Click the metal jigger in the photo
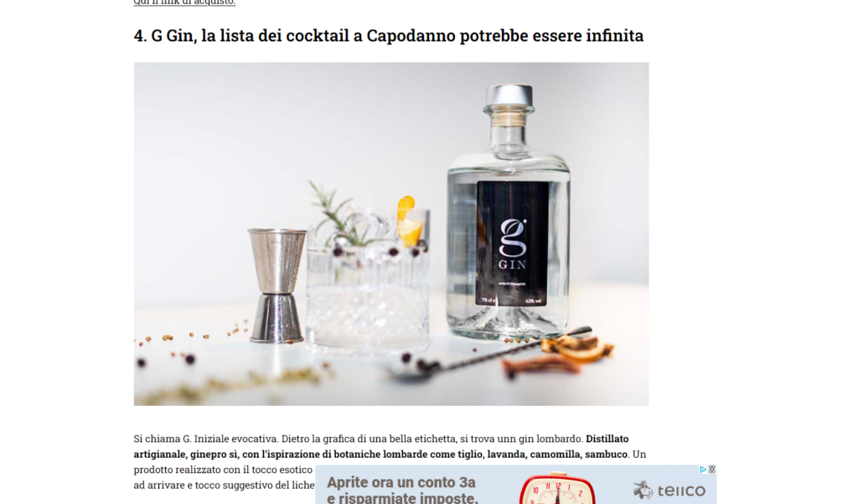 (x=277, y=285)
